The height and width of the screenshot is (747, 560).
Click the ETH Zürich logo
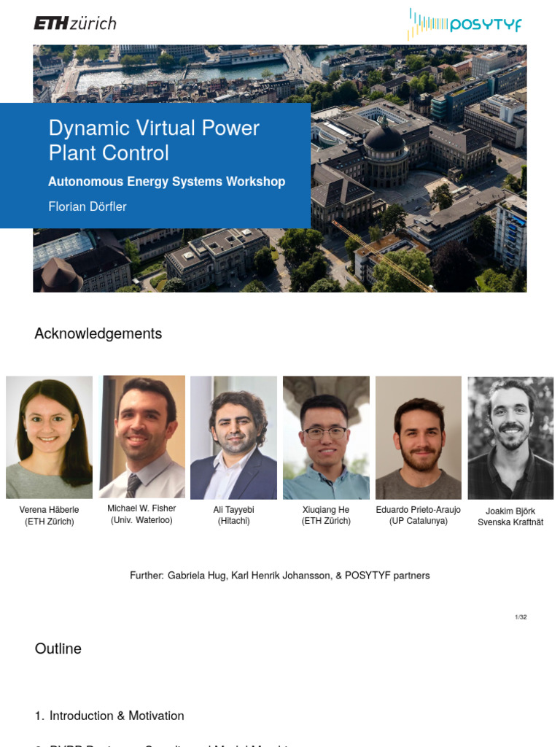point(75,23)
